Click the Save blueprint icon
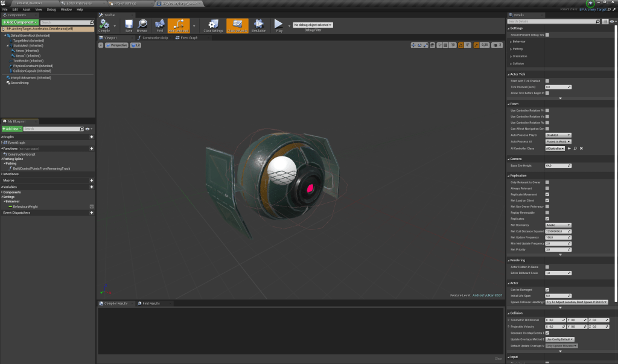 pyautogui.click(x=129, y=25)
